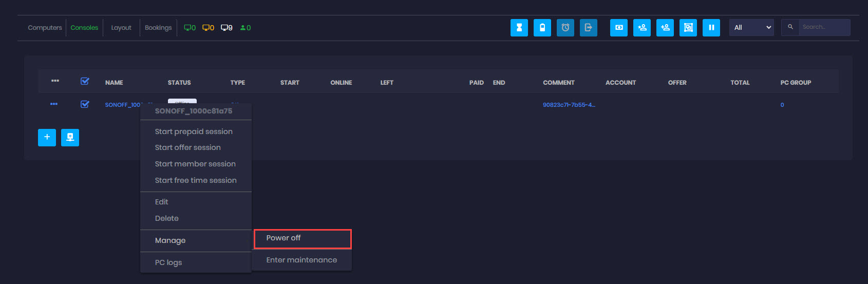Click the cash banknote icon button
Screen dimensions: 868x284
tap(618, 28)
